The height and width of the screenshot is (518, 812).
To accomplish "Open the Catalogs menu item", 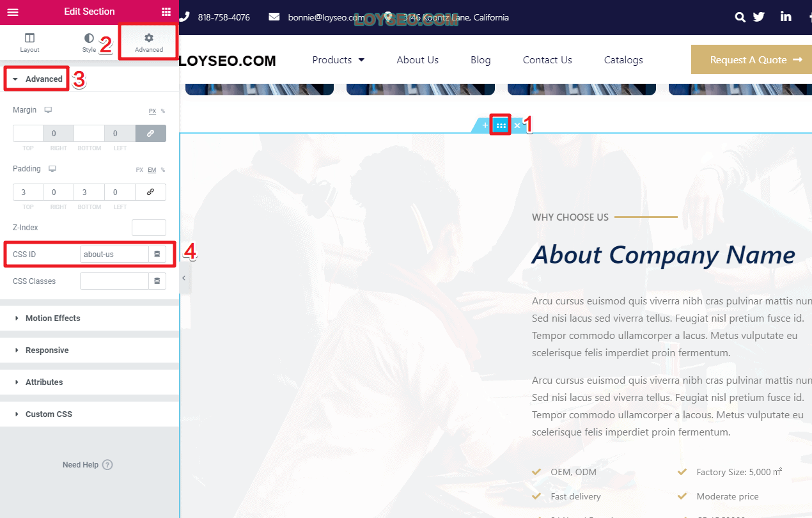I will [623, 59].
